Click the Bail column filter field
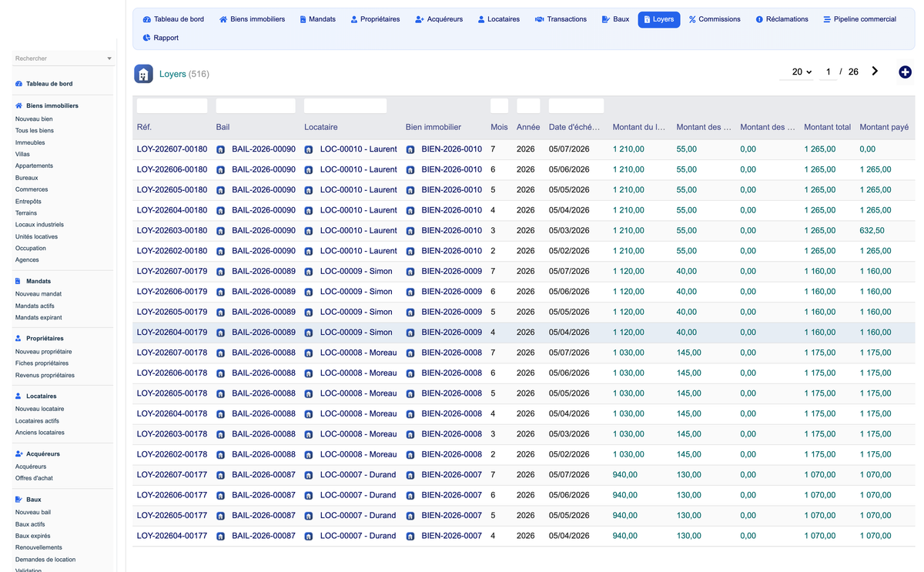Viewport: 924px width, 572px height. coord(256,106)
